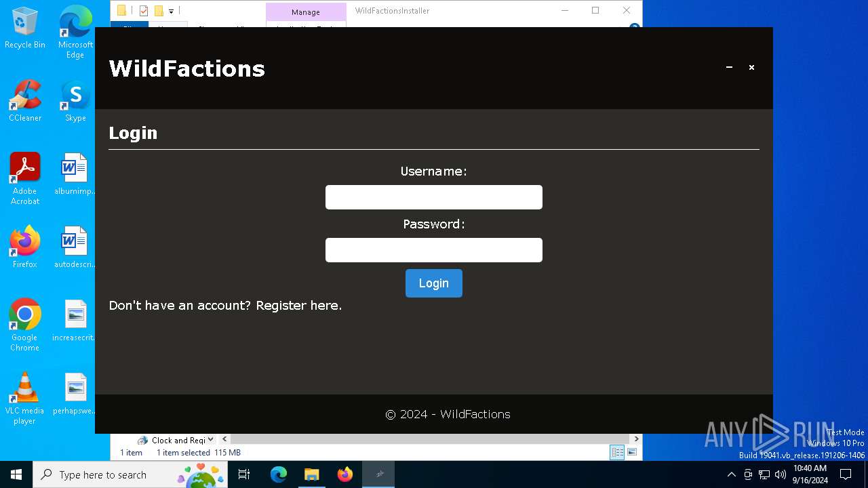The height and width of the screenshot is (488, 868).
Task: Select the Clock and Region navigation item
Action: click(x=172, y=440)
